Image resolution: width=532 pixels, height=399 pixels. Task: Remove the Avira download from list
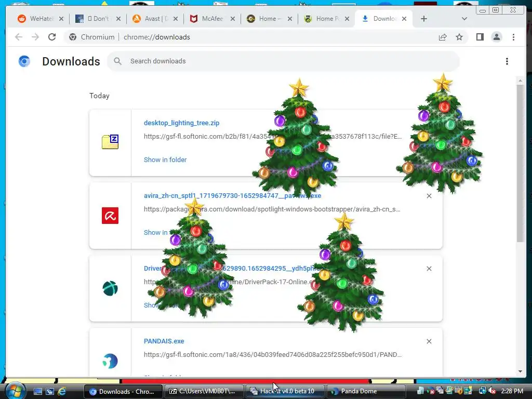pyautogui.click(x=429, y=196)
